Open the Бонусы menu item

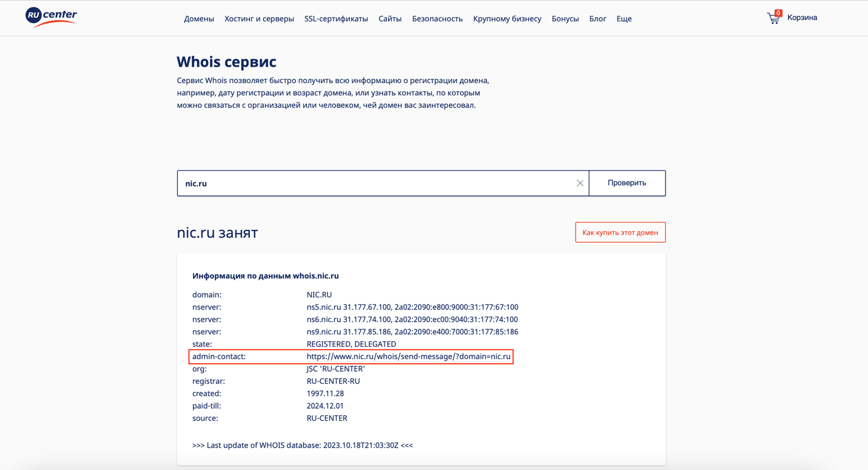tap(565, 19)
